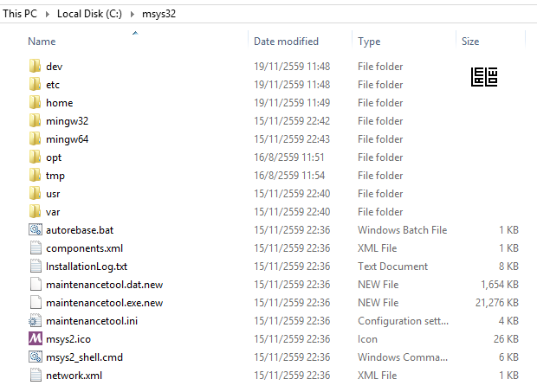Click the mingw64 folder icon

coord(35,138)
